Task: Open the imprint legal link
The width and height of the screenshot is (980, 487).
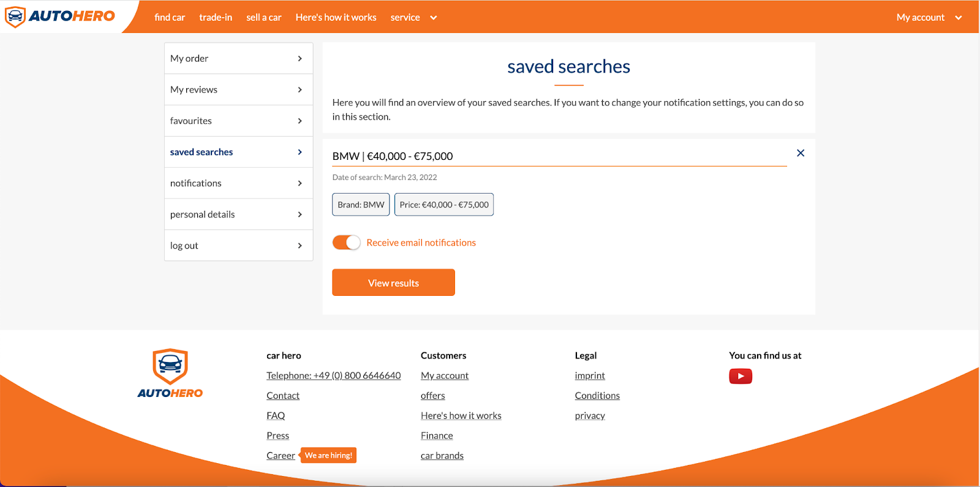Action: (x=590, y=376)
